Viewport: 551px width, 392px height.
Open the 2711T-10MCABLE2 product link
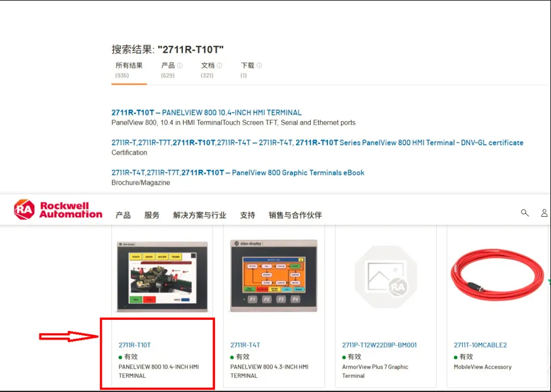[481, 345]
